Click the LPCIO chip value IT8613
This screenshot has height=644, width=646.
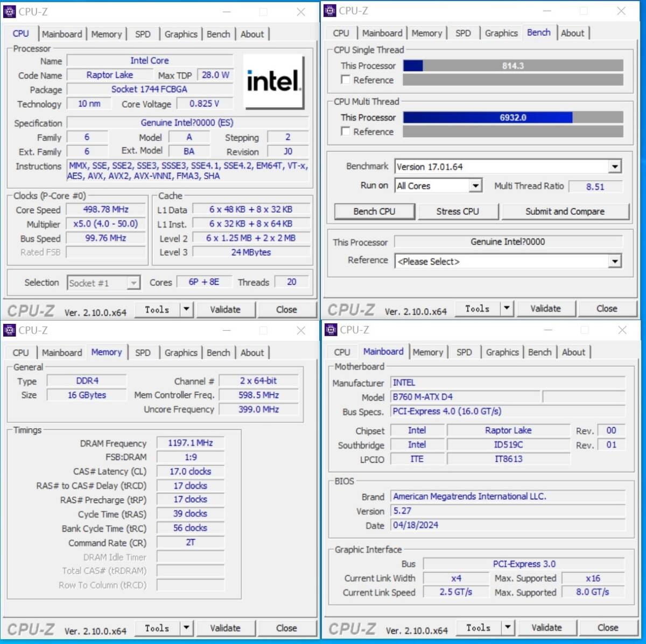(x=509, y=459)
